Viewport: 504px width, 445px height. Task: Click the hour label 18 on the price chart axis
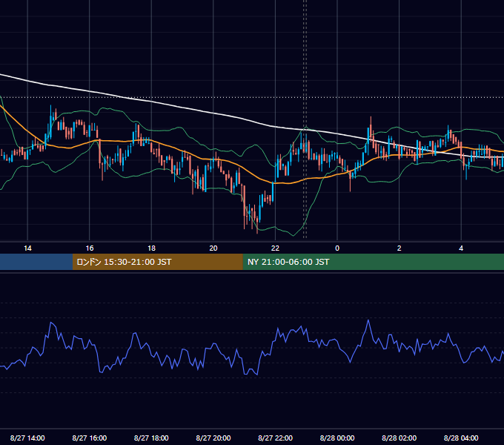(x=151, y=248)
